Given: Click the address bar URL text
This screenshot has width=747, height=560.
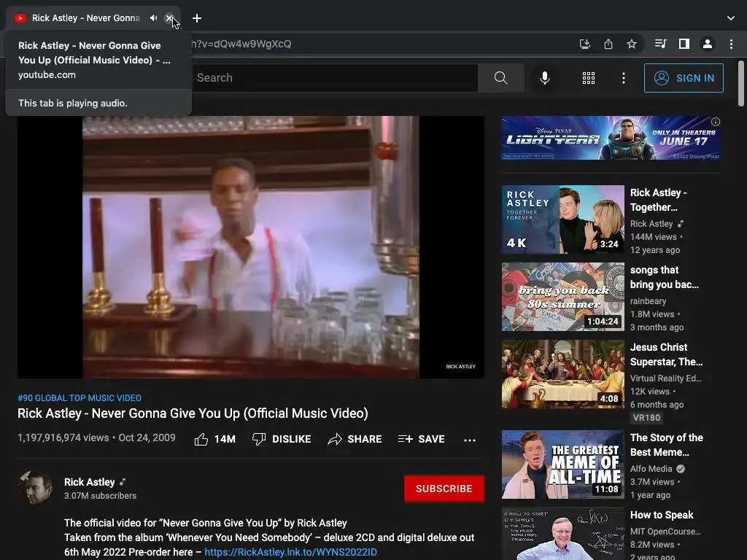Looking at the screenshot, I should 241,44.
